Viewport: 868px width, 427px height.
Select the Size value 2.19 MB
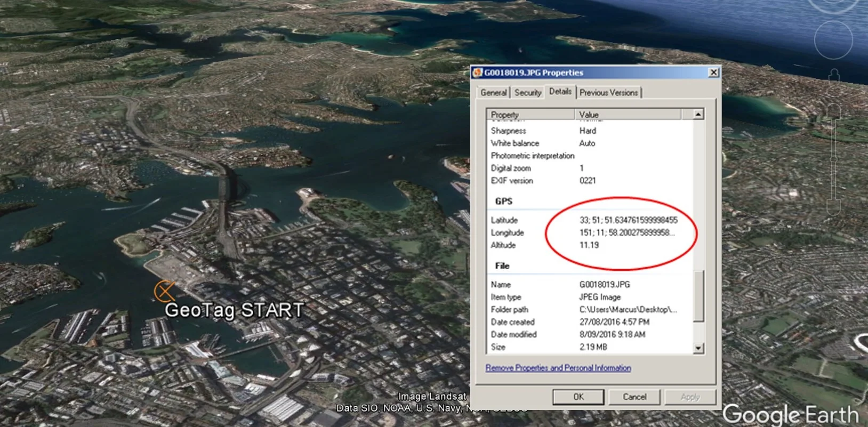tap(593, 347)
